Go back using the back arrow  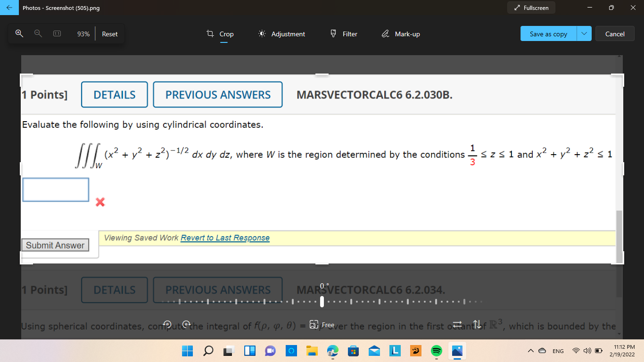point(8,8)
